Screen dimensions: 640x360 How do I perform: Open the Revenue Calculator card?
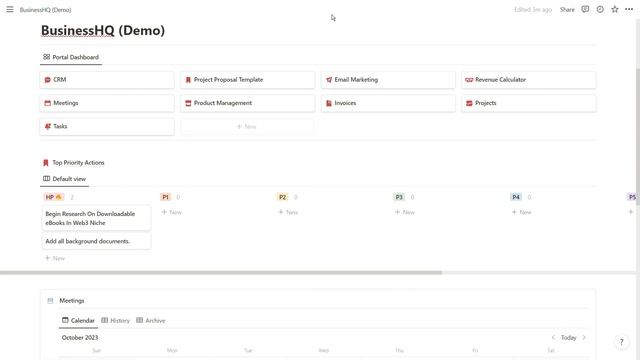pyautogui.click(x=529, y=80)
